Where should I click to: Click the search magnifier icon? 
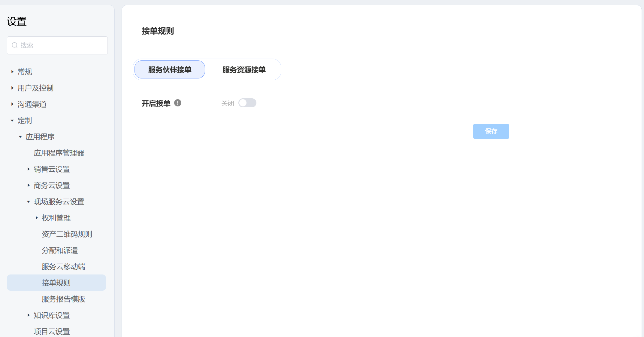(x=14, y=45)
